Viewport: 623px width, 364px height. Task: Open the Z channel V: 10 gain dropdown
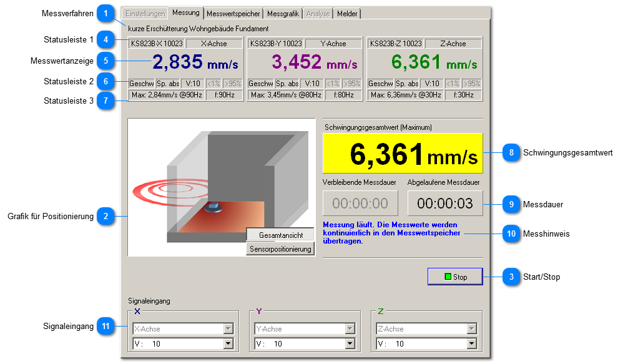(x=472, y=343)
